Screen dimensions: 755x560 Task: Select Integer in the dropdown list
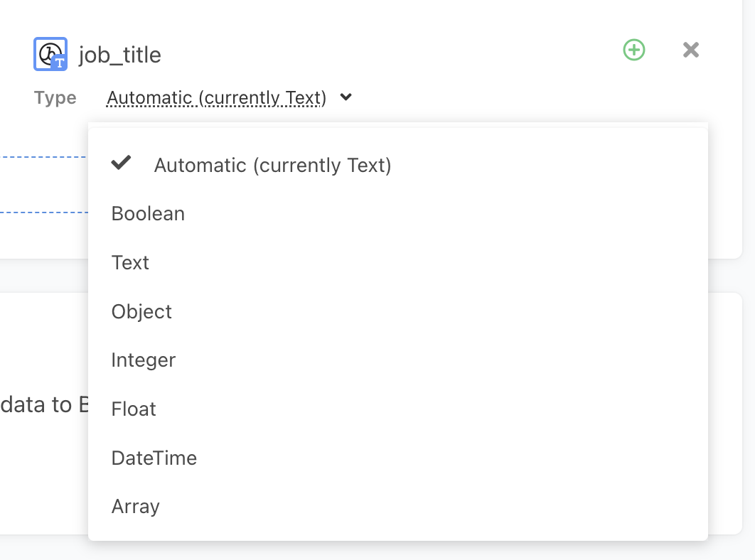[143, 360]
